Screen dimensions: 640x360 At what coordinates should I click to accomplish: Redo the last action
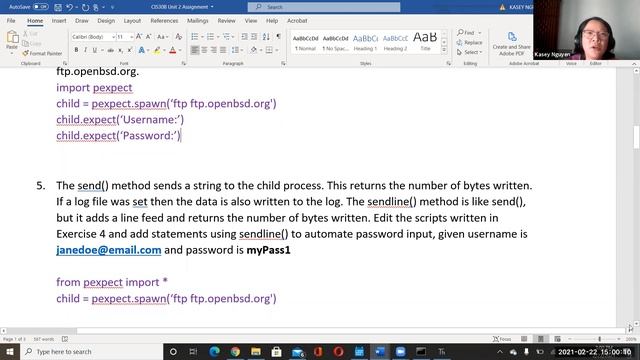[85, 7]
